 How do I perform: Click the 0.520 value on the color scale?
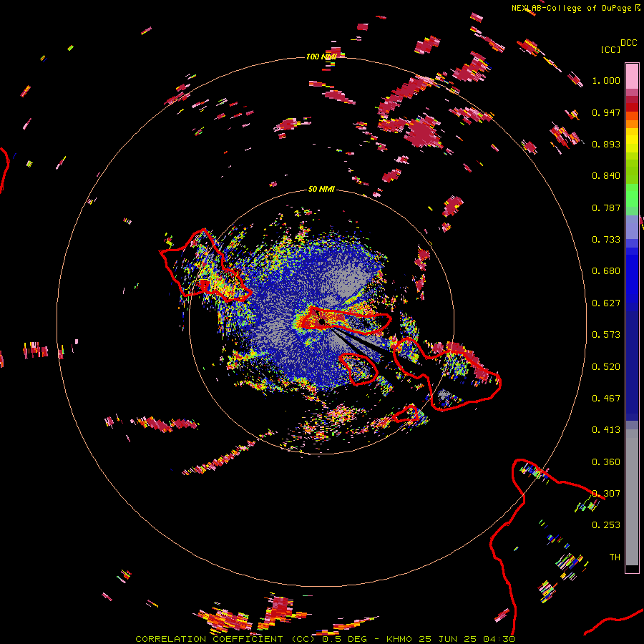[606, 367]
